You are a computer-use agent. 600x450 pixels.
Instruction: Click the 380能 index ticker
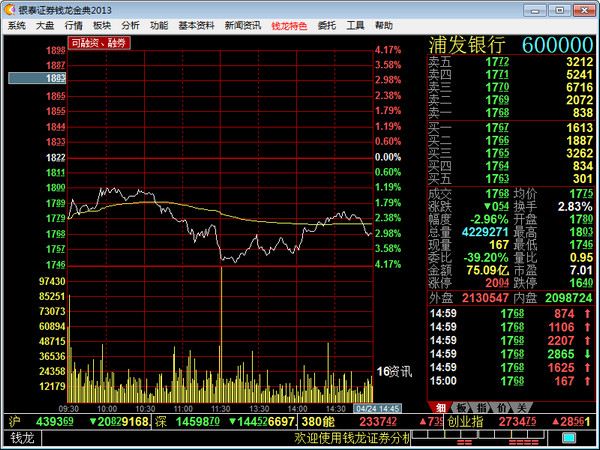tap(371, 422)
